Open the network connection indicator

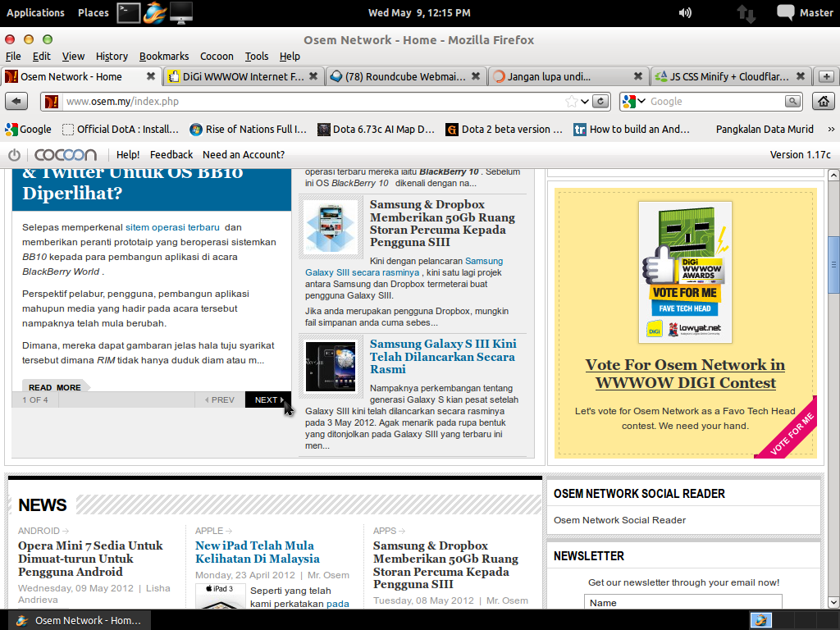coord(746,13)
